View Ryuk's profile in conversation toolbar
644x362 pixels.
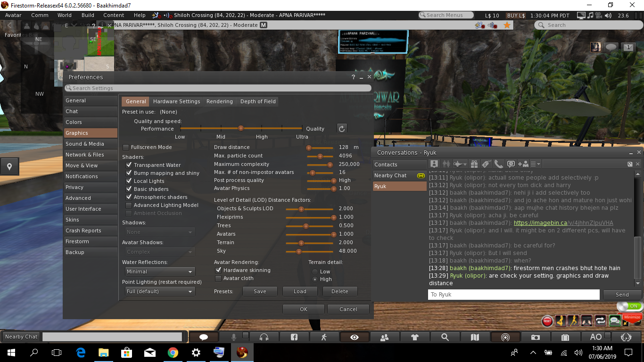pyautogui.click(x=434, y=164)
